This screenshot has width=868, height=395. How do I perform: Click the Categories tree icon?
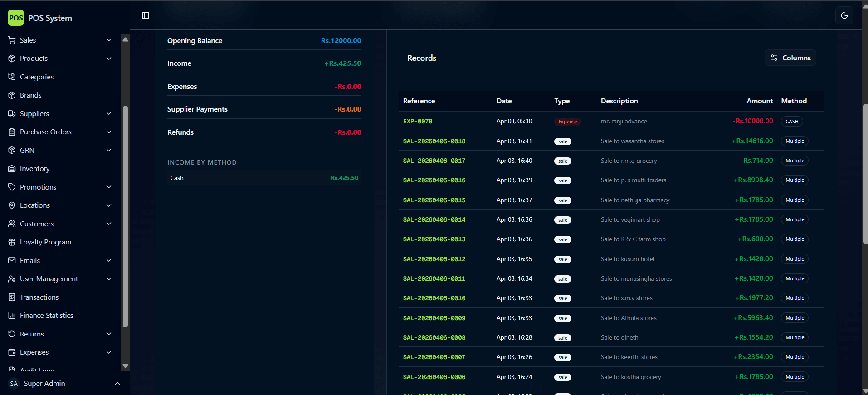tap(12, 77)
